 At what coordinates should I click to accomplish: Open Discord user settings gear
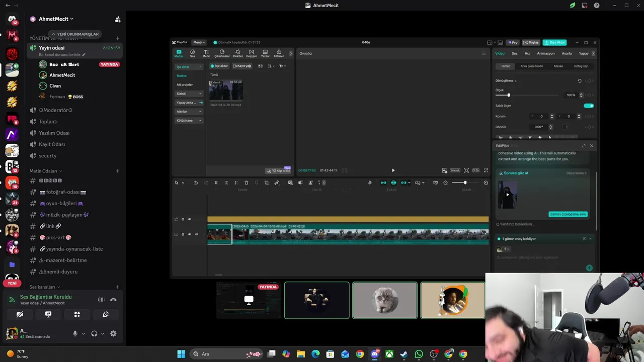pyautogui.click(x=113, y=333)
